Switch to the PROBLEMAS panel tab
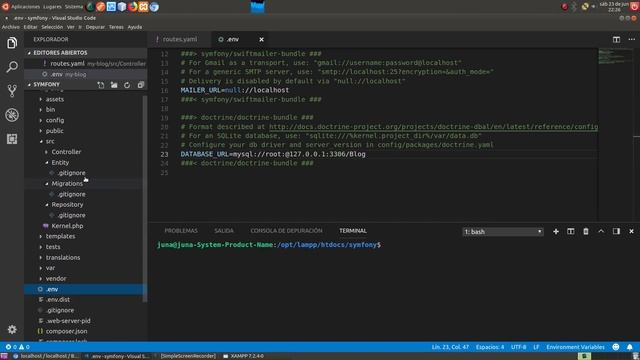 click(x=181, y=231)
